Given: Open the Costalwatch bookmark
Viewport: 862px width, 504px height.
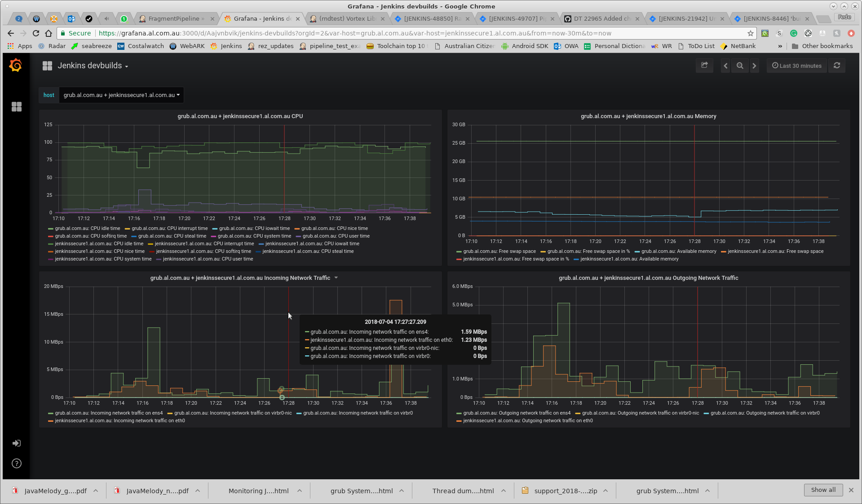Looking at the screenshot, I should [141, 46].
